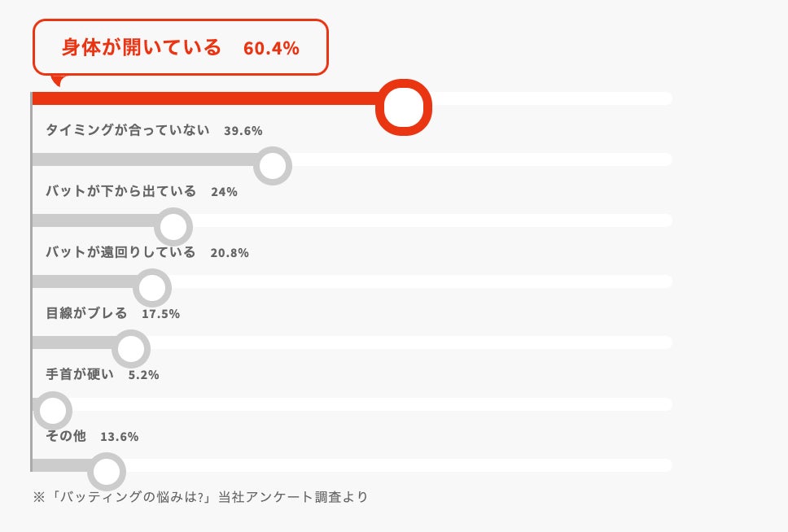This screenshot has width=788, height=532.
Task: Click the 身体が開いている callout bubble
Action: pos(180,48)
